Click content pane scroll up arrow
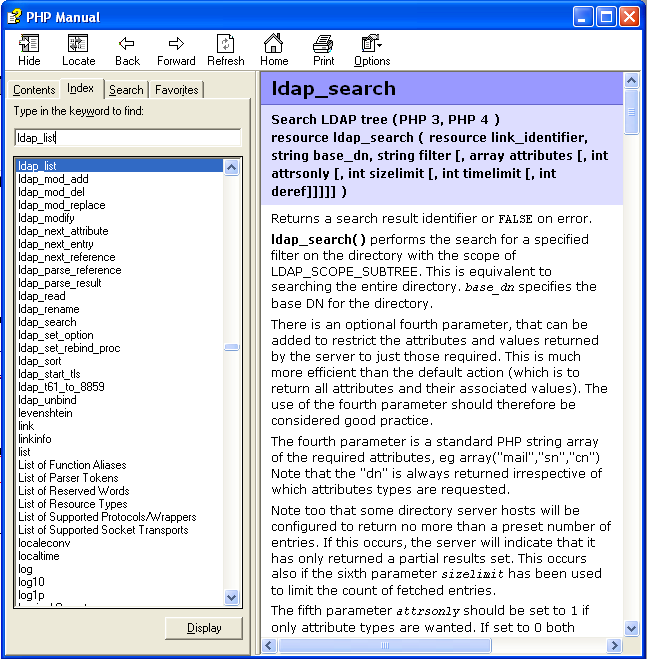This screenshot has width=647, height=659. (x=631, y=80)
